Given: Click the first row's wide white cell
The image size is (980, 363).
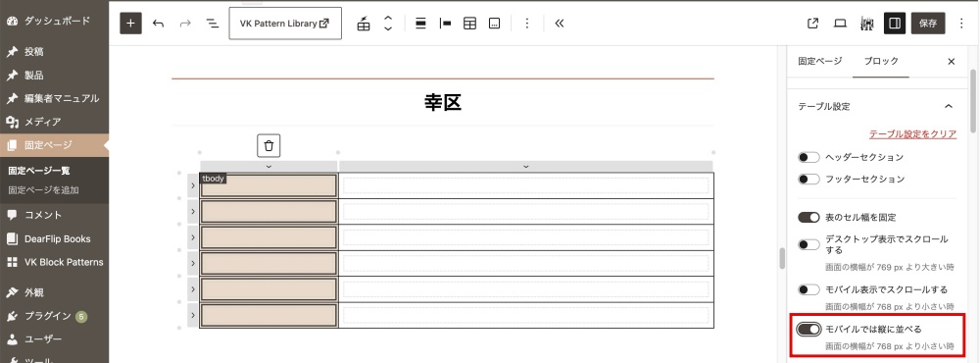Looking at the screenshot, I should (525, 185).
